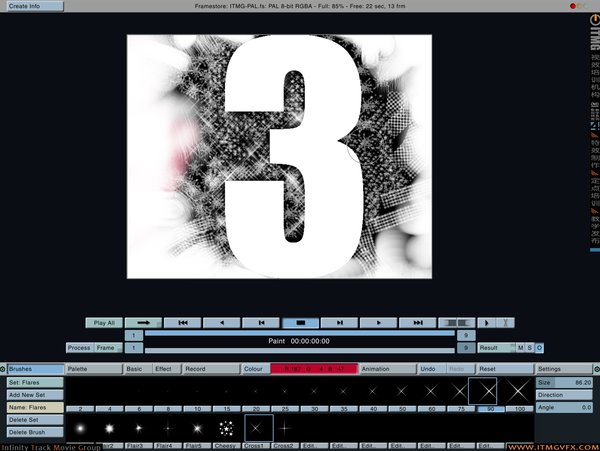Select the lower range start frame field 1
This screenshot has width=600, height=451.
[134, 348]
